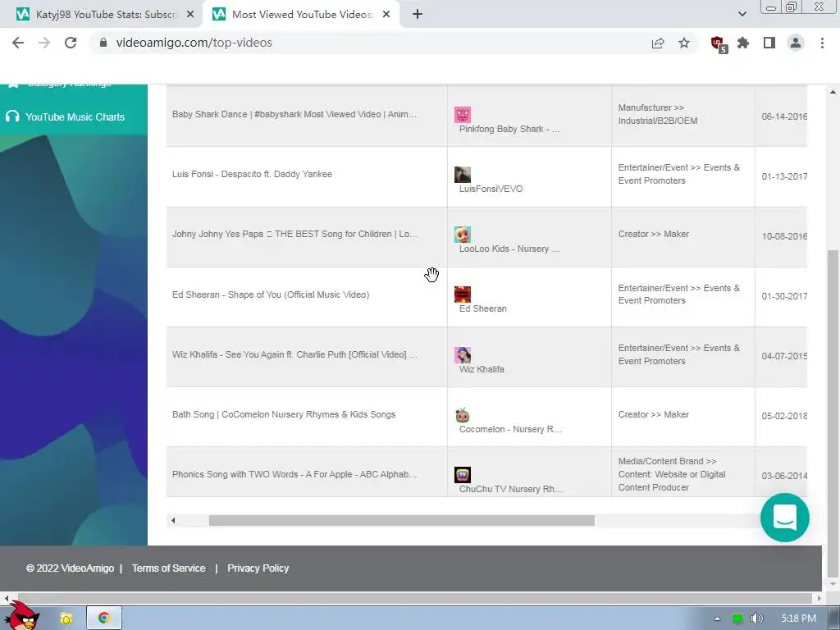This screenshot has height=630, width=840.
Task: Click the 5:18 PM taskbar clock
Action: click(x=798, y=619)
